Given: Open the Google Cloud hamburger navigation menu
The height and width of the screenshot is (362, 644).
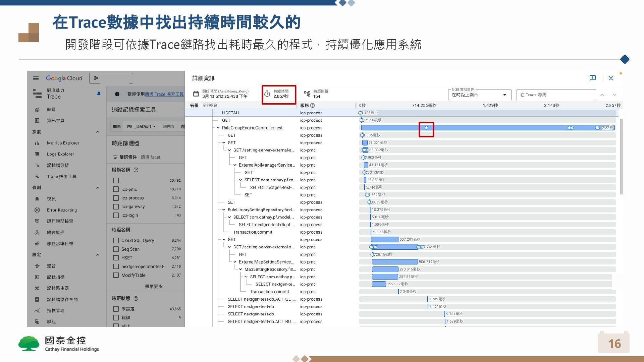Looking at the screenshot, I should [36, 78].
